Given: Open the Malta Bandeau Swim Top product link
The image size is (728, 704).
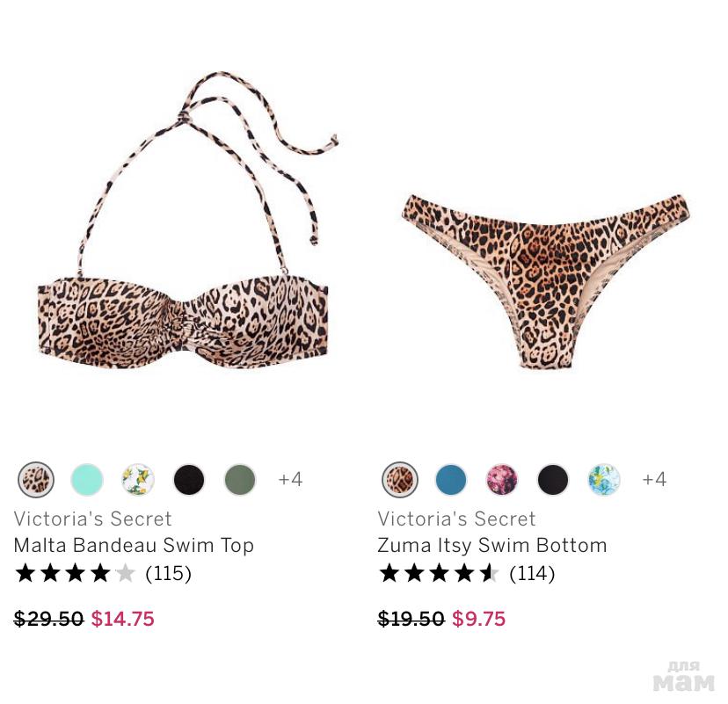Looking at the screenshot, I should [x=134, y=545].
